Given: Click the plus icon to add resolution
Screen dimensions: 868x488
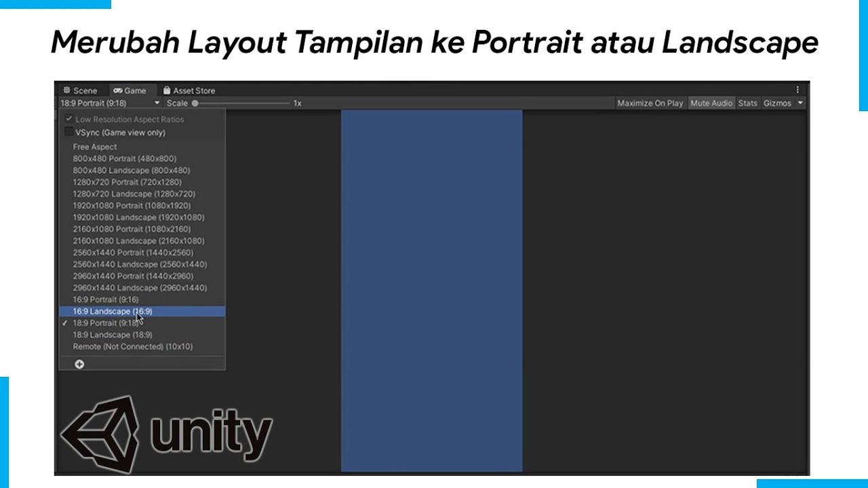Looking at the screenshot, I should [x=79, y=364].
